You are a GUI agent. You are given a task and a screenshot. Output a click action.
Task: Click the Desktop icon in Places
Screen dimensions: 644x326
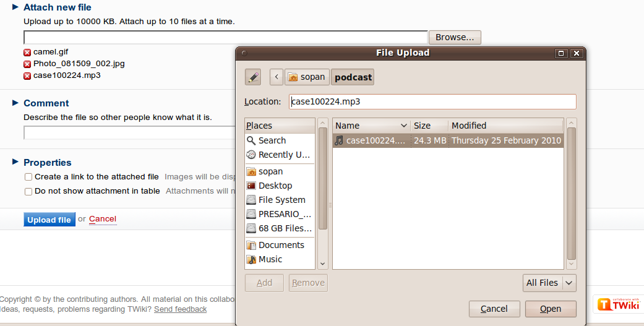251,186
